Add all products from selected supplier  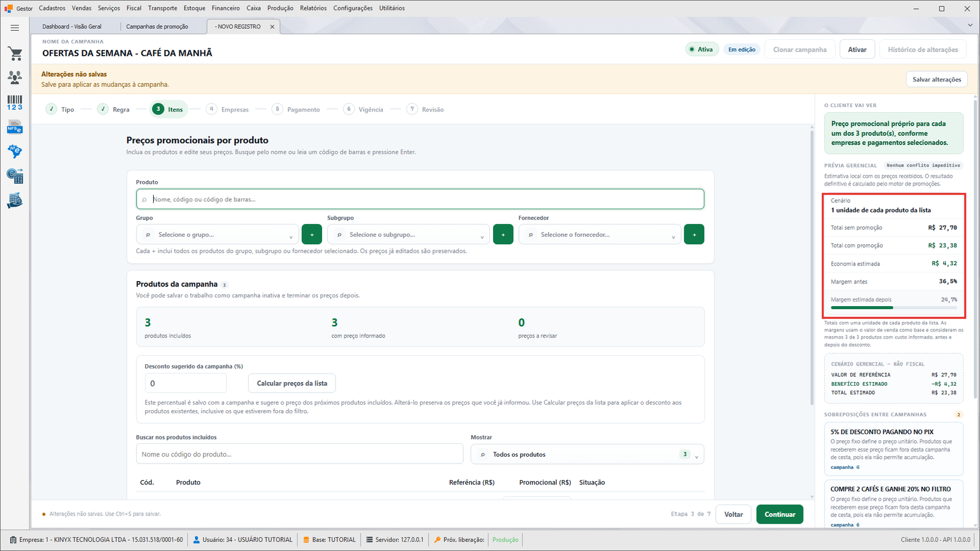coord(694,234)
